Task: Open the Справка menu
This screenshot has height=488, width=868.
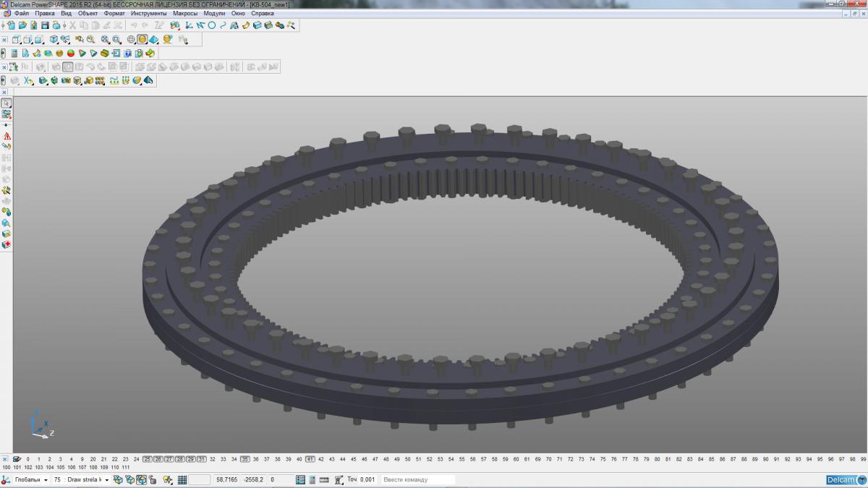Action: tap(263, 13)
